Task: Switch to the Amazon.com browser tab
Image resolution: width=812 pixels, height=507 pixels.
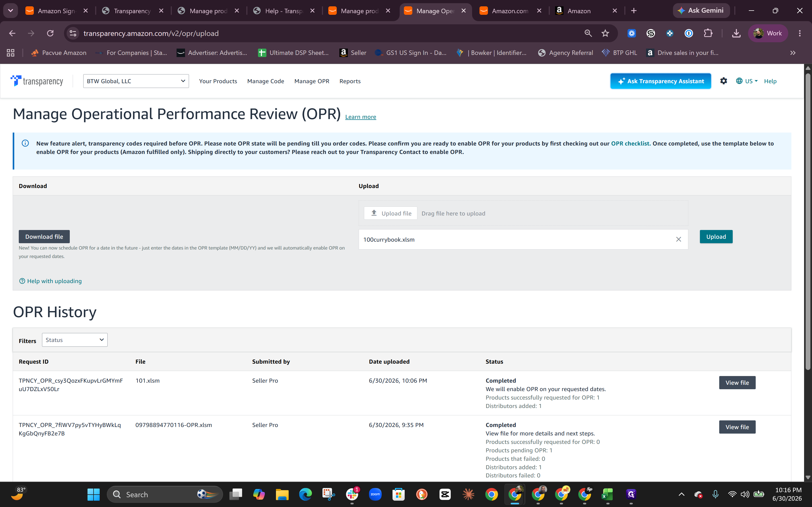Action: (x=510, y=11)
